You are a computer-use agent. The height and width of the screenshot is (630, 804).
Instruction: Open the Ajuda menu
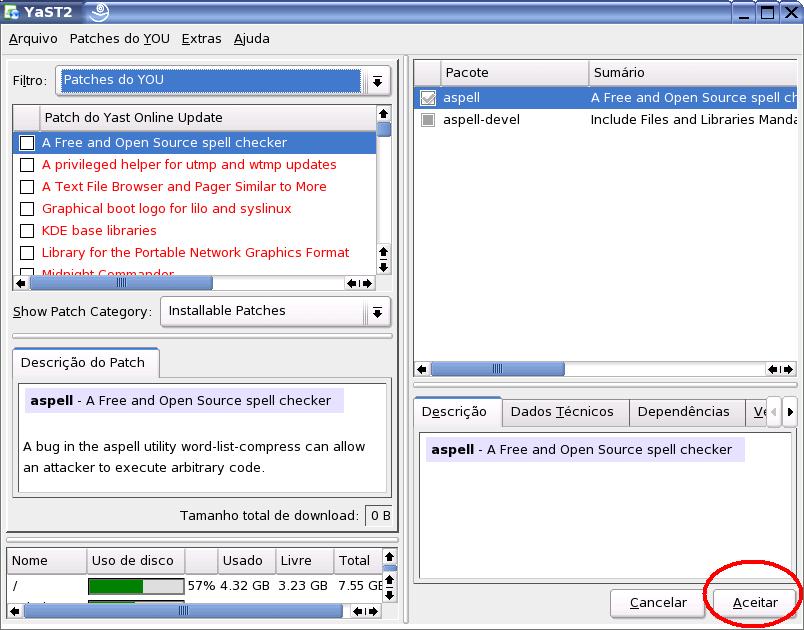(251, 39)
